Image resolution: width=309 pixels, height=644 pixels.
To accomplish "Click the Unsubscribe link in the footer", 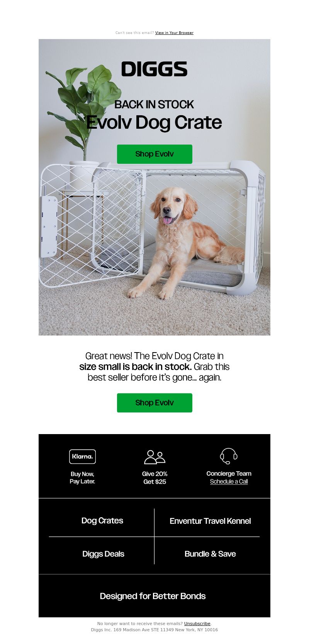I will pos(197,624).
